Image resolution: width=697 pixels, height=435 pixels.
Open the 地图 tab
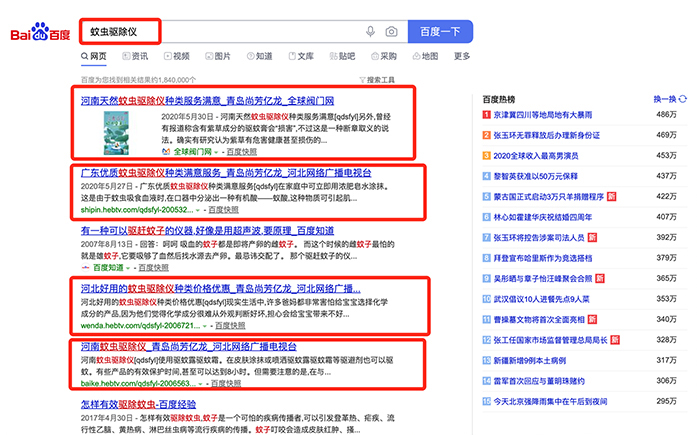tap(425, 56)
